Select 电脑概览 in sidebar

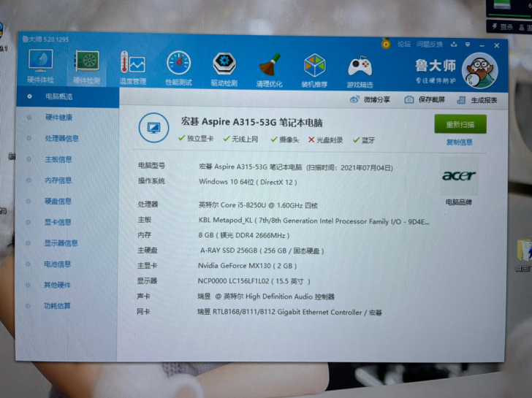pos(67,97)
